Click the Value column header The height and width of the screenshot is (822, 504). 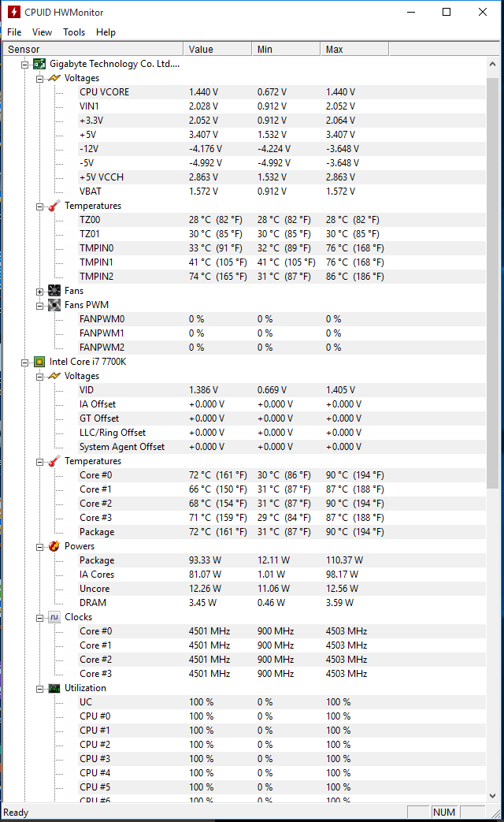(x=217, y=49)
